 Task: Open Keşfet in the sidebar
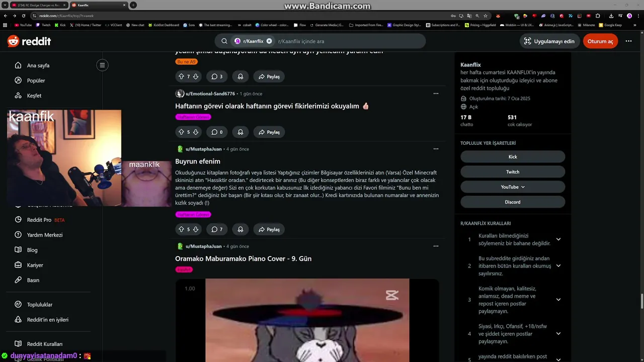34,96
